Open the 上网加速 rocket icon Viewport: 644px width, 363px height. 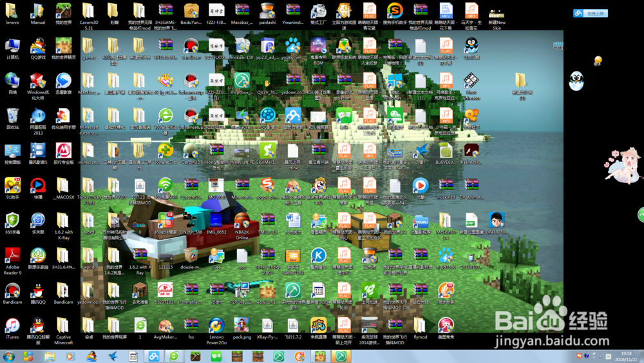point(369,291)
